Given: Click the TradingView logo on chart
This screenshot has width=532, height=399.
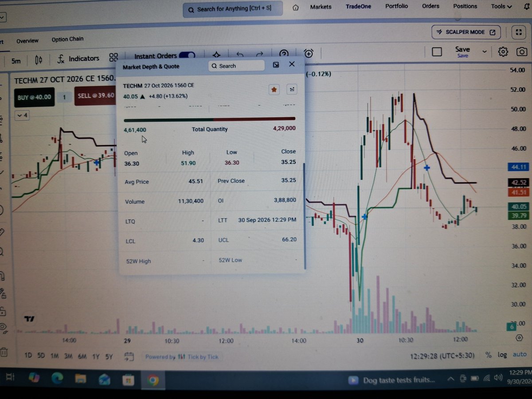Looking at the screenshot, I should 29,318.
